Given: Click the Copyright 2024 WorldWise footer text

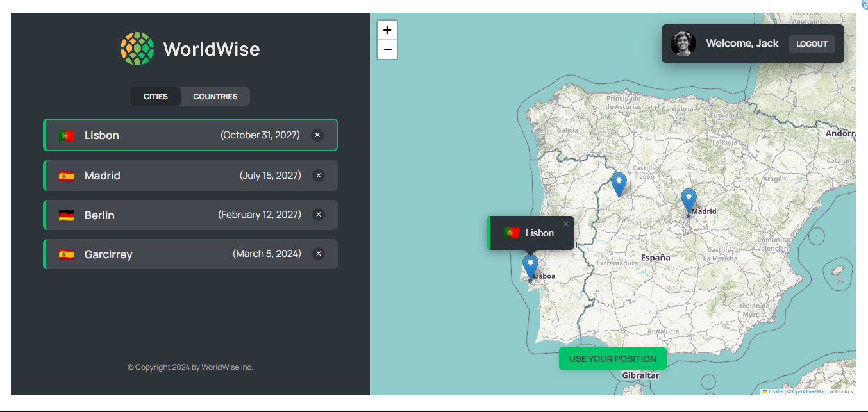Looking at the screenshot, I should point(190,367).
